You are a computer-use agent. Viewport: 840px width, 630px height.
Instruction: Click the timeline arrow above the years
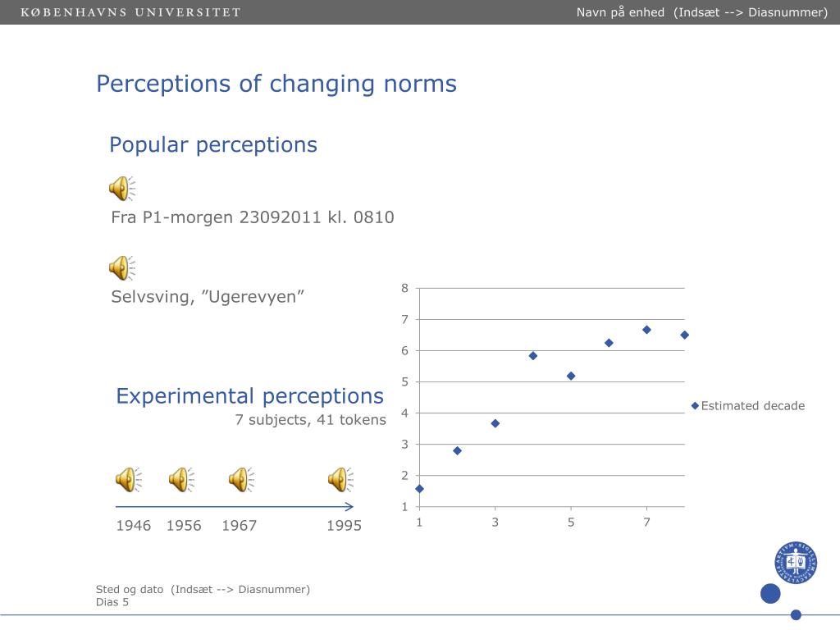pyautogui.click(x=235, y=506)
